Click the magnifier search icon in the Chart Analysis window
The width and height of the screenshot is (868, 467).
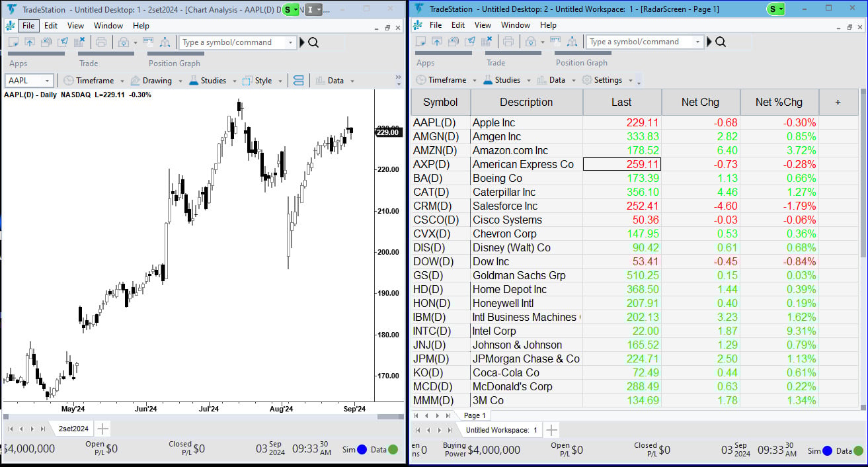(x=313, y=42)
